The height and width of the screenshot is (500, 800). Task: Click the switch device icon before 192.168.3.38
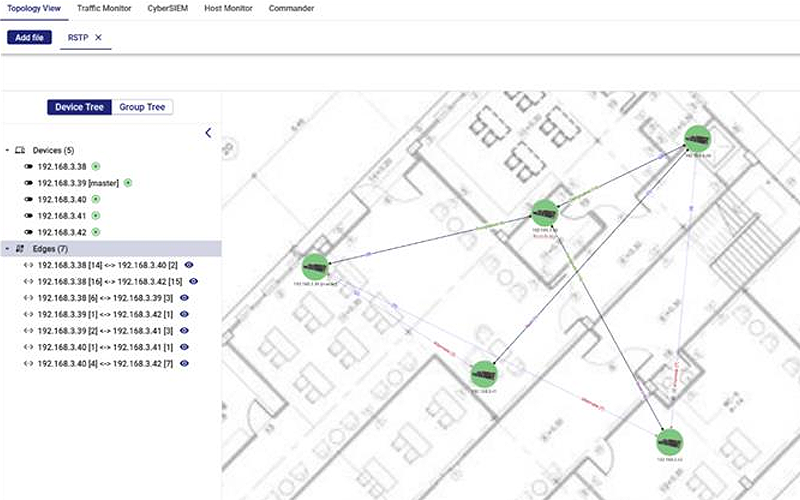29,166
